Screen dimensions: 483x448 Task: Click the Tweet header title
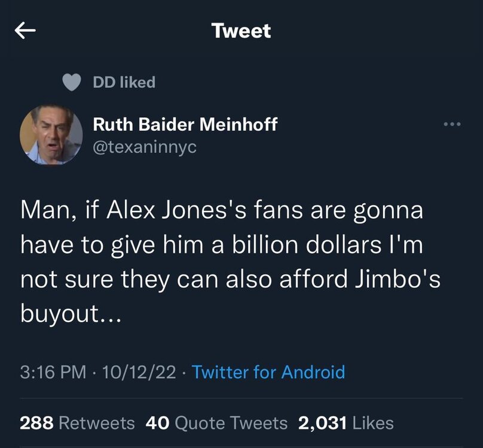pos(241,31)
